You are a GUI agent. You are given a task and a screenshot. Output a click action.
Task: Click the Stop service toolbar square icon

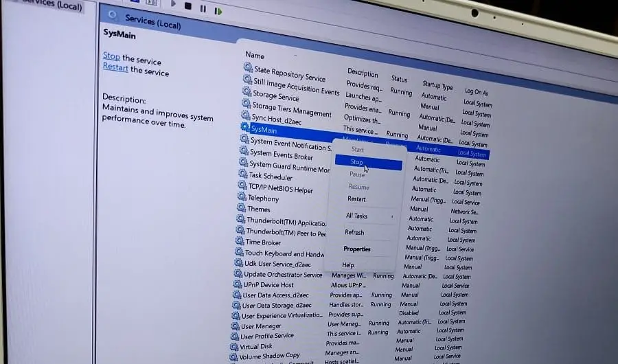pyautogui.click(x=188, y=6)
